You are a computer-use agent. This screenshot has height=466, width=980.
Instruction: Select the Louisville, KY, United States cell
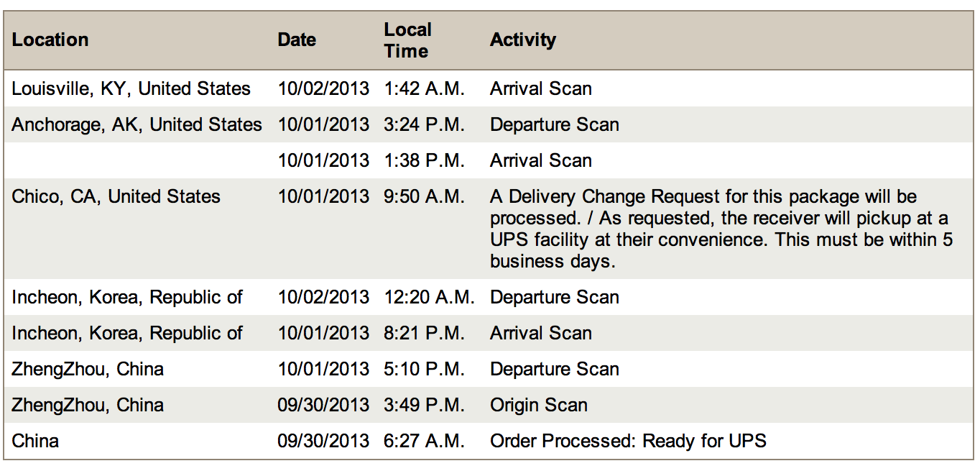(x=131, y=89)
